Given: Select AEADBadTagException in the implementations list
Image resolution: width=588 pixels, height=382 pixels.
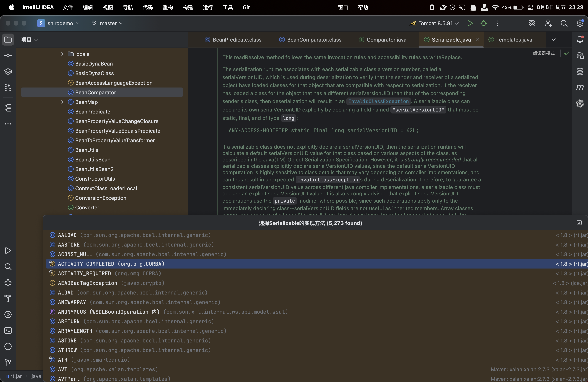Looking at the screenshot, I should [x=87, y=283].
